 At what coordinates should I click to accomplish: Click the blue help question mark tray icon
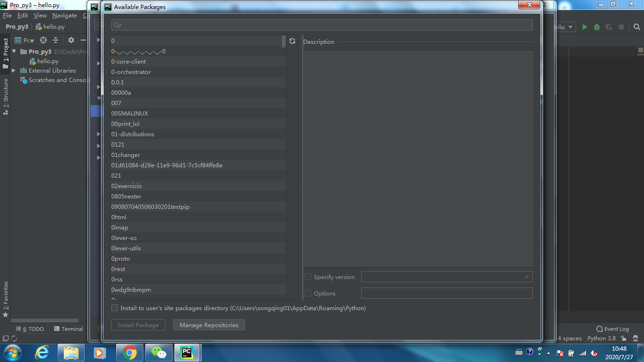coord(529,352)
